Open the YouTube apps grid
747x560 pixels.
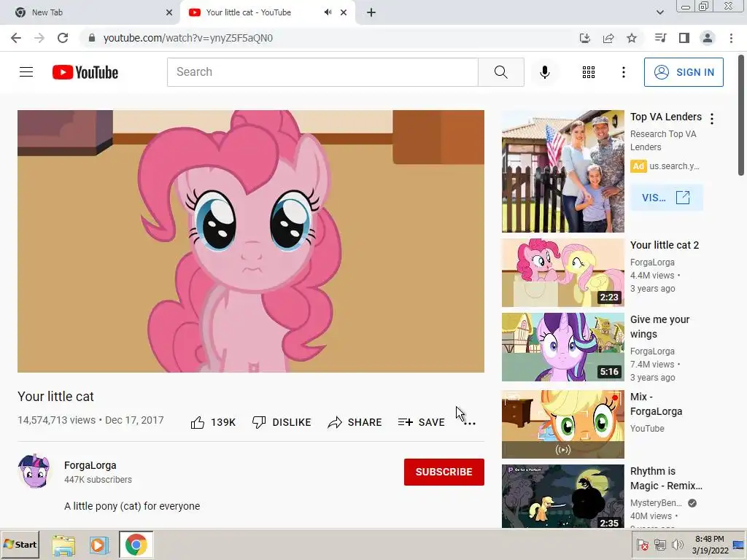tap(589, 72)
